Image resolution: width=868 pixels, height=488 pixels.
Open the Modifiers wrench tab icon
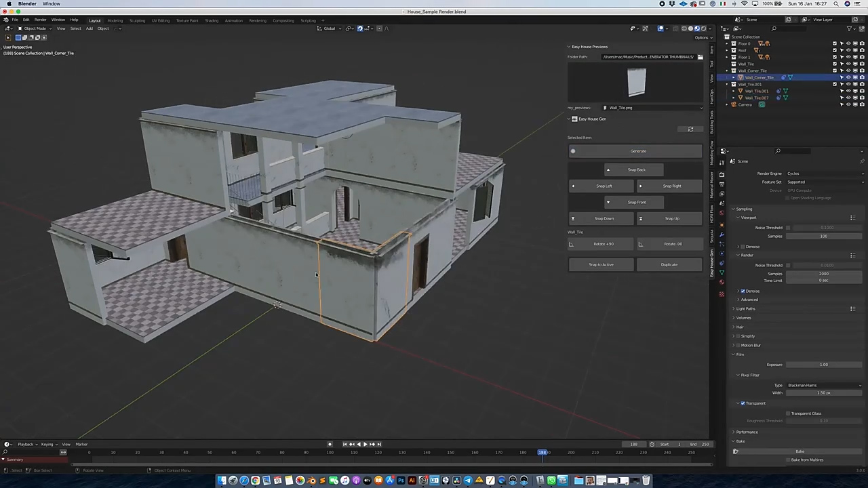click(722, 235)
